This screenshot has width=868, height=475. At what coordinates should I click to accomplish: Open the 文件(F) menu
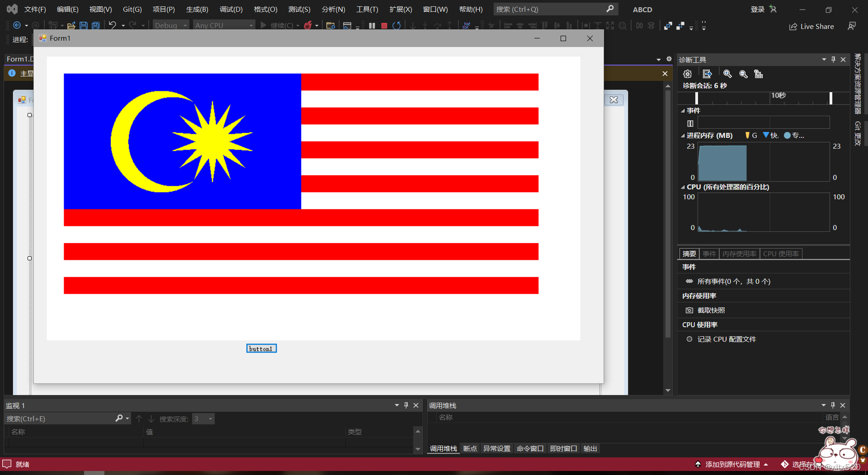[35, 9]
